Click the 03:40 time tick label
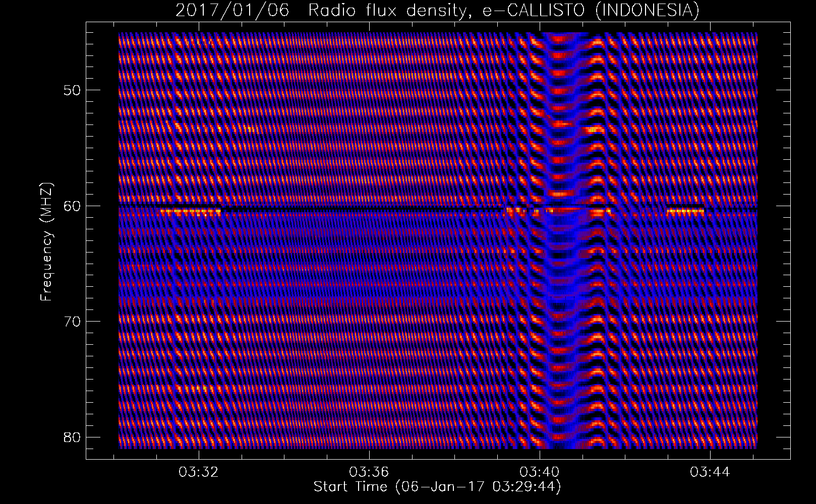The width and height of the screenshot is (816, 504). point(540,472)
